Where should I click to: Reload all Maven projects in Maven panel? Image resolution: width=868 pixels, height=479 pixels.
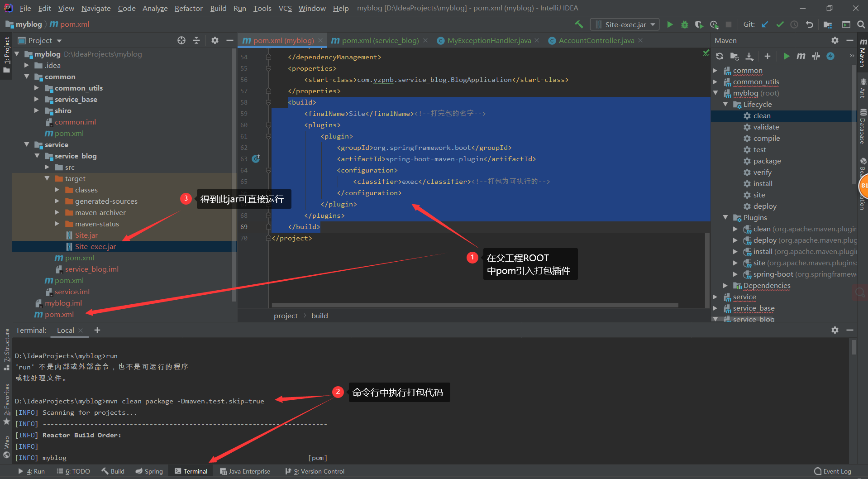[x=720, y=56]
